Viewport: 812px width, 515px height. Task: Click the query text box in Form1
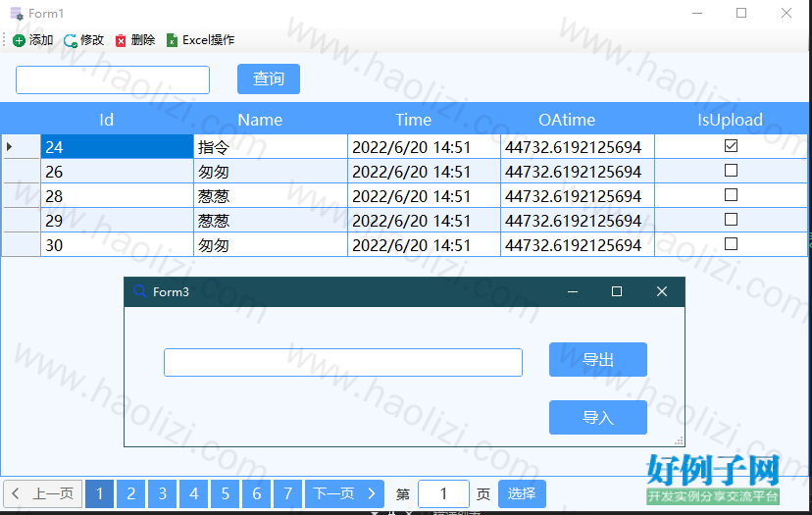pos(113,79)
